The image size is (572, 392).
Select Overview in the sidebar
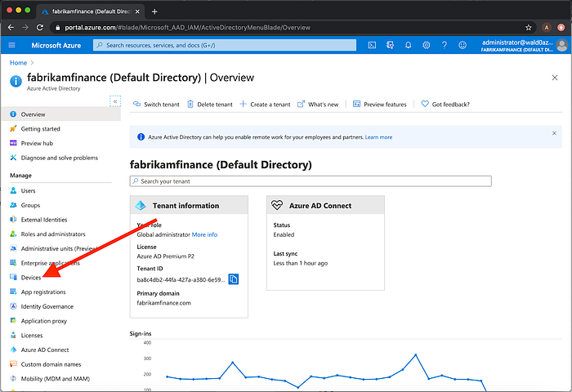coord(60,114)
